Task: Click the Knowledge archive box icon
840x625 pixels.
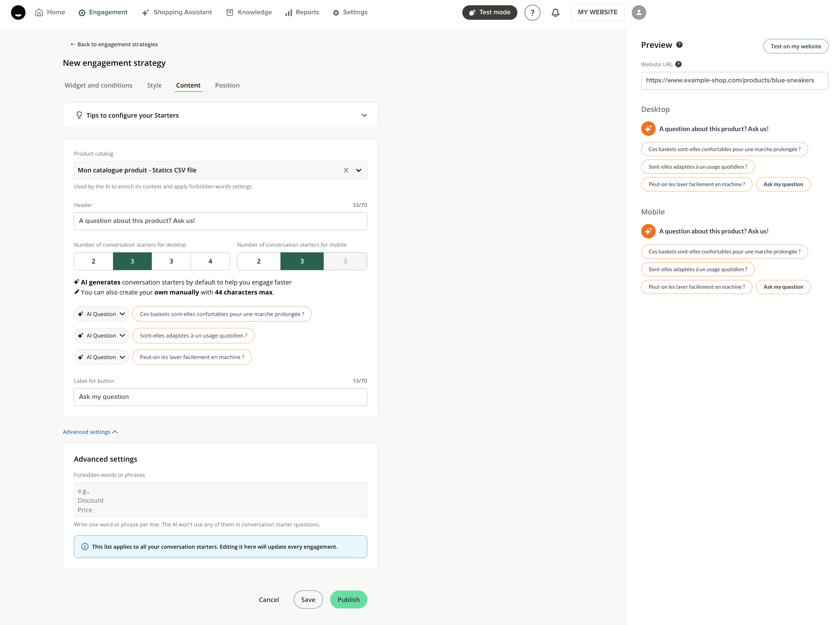Action: (230, 13)
